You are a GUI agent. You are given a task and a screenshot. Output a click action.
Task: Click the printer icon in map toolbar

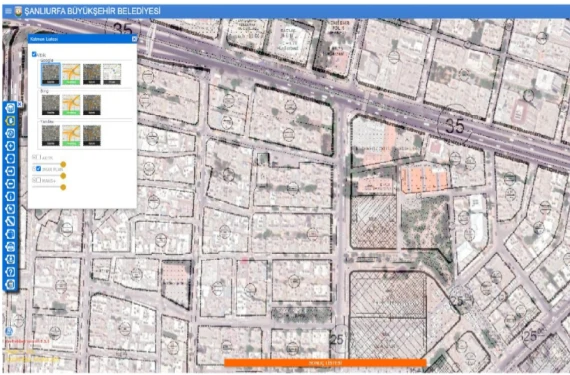[x=10, y=247]
